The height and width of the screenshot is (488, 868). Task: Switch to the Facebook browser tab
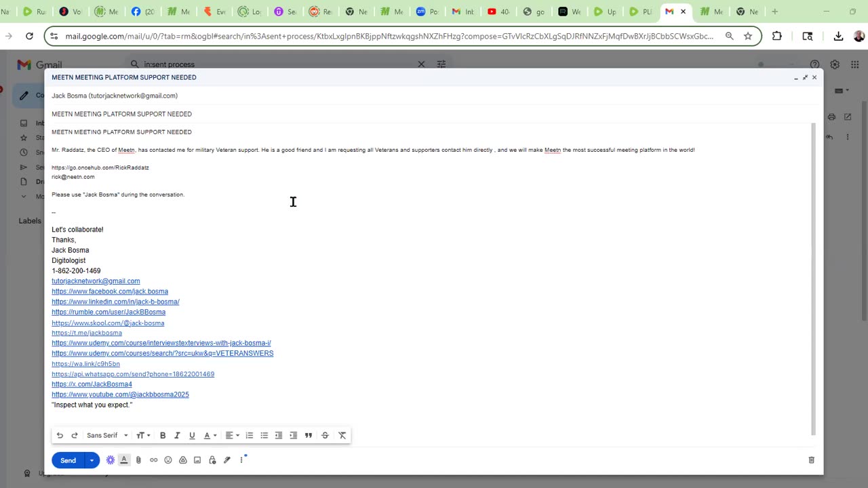click(x=142, y=12)
